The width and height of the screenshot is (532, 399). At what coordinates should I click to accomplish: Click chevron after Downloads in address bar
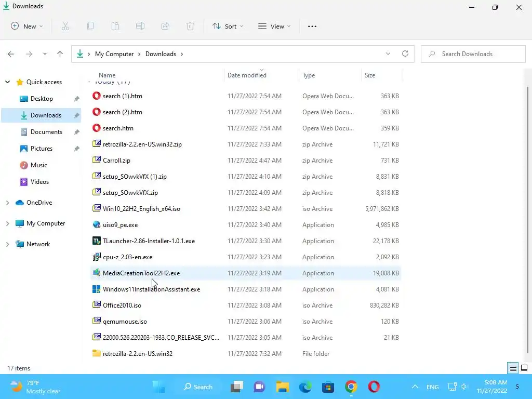click(182, 54)
